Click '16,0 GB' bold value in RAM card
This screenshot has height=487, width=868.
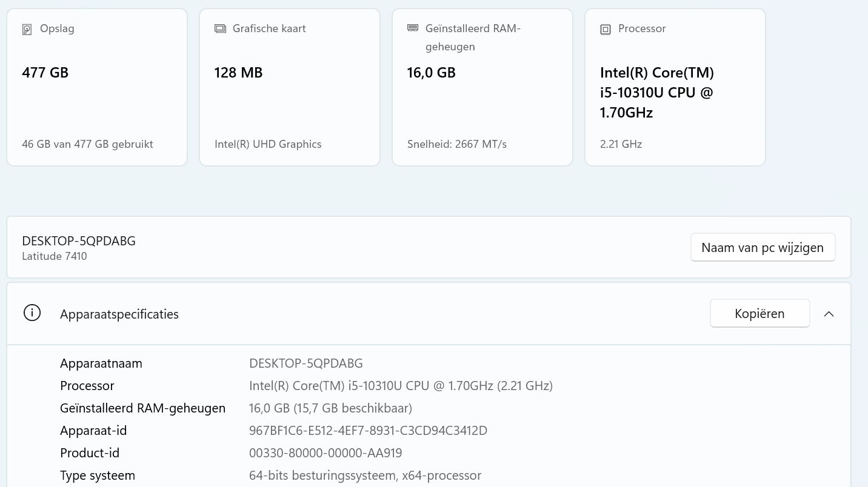click(431, 73)
